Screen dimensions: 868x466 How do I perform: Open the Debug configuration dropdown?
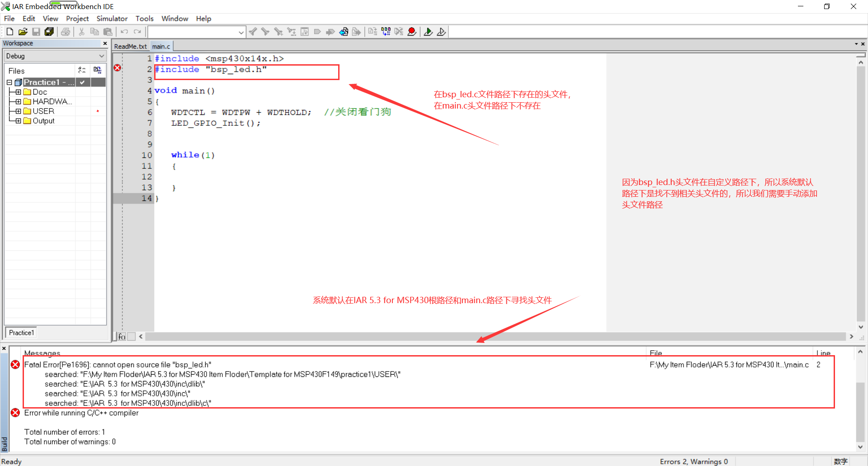coord(101,56)
